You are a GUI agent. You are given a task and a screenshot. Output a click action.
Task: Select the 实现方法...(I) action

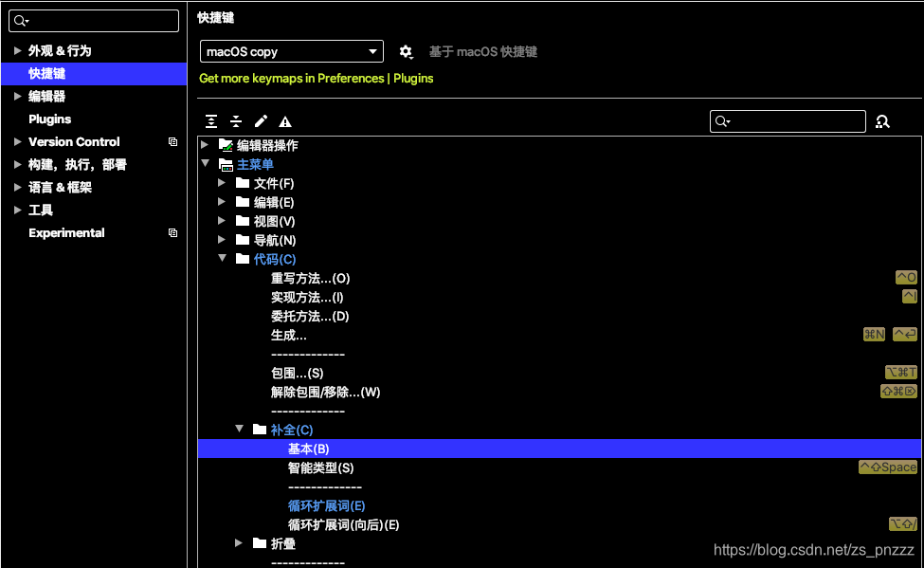307,297
